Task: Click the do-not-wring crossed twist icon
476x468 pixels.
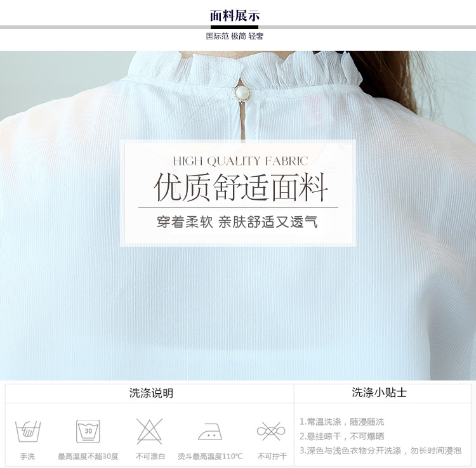Action: pos(271,431)
